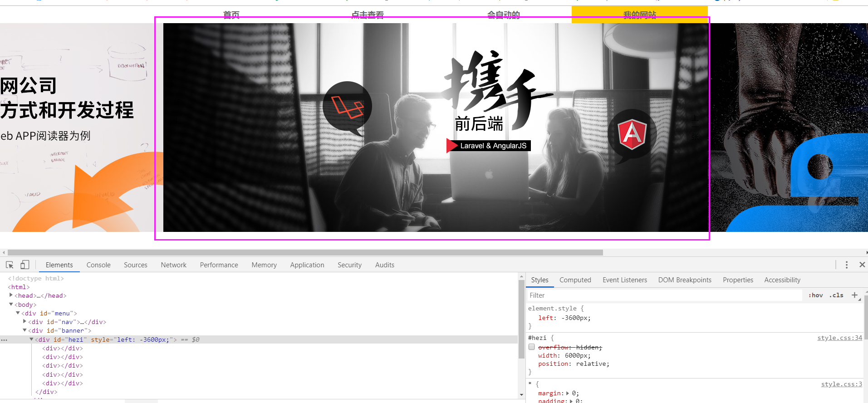Click the Elements tree scrollbar down arrow

pyautogui.click(x=521, y=395)
